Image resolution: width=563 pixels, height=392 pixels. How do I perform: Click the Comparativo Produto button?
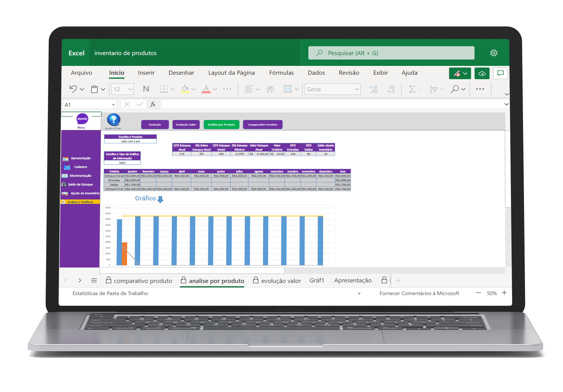[263, 124]
